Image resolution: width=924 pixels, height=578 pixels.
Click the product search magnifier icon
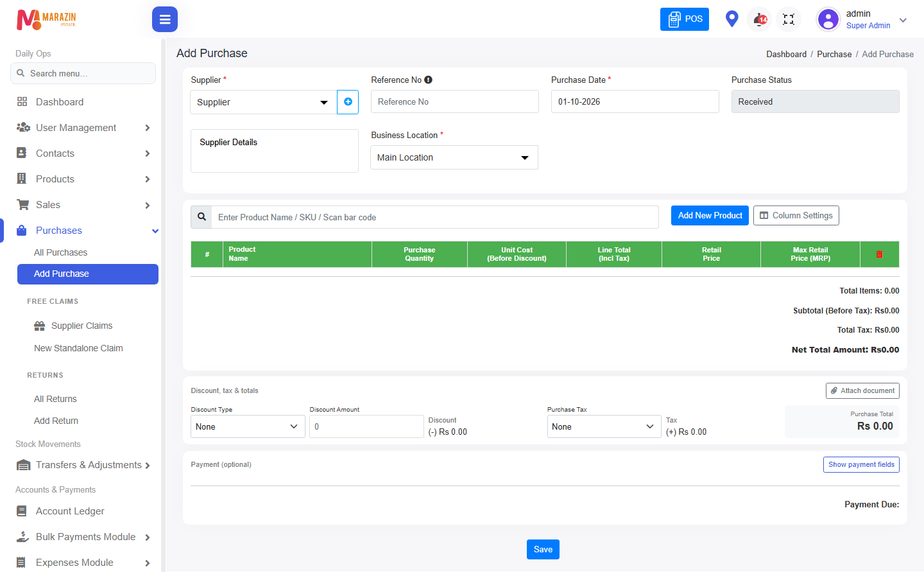point(201,217)
